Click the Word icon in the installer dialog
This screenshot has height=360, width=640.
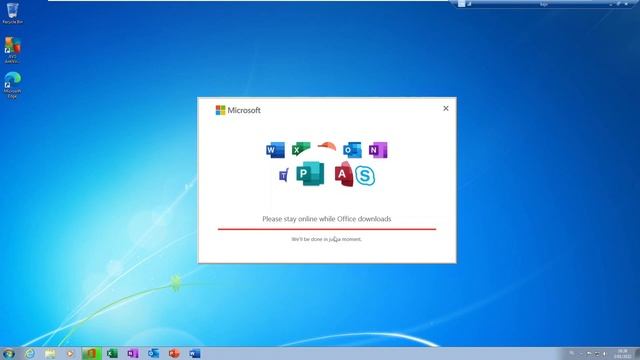(275, 150)
